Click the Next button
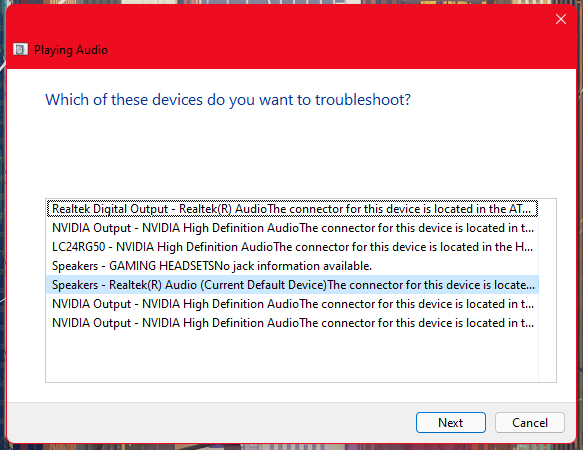 tap(451, 422)
